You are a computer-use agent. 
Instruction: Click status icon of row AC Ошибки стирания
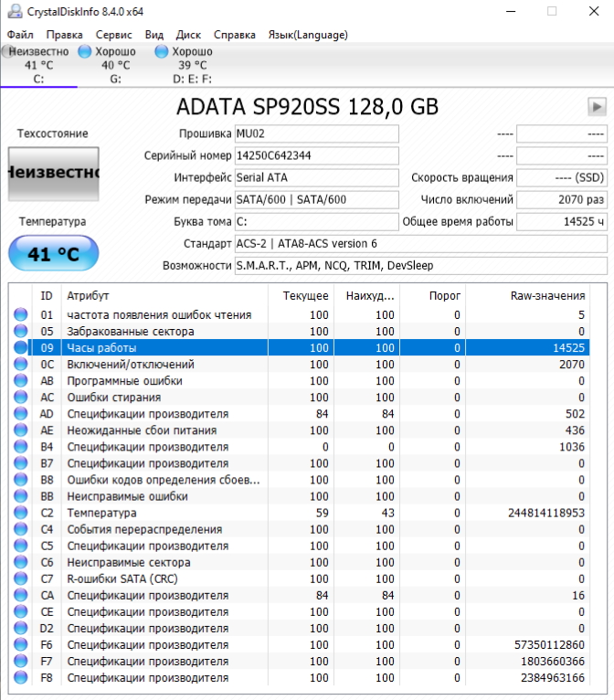(x=20, y=398)
